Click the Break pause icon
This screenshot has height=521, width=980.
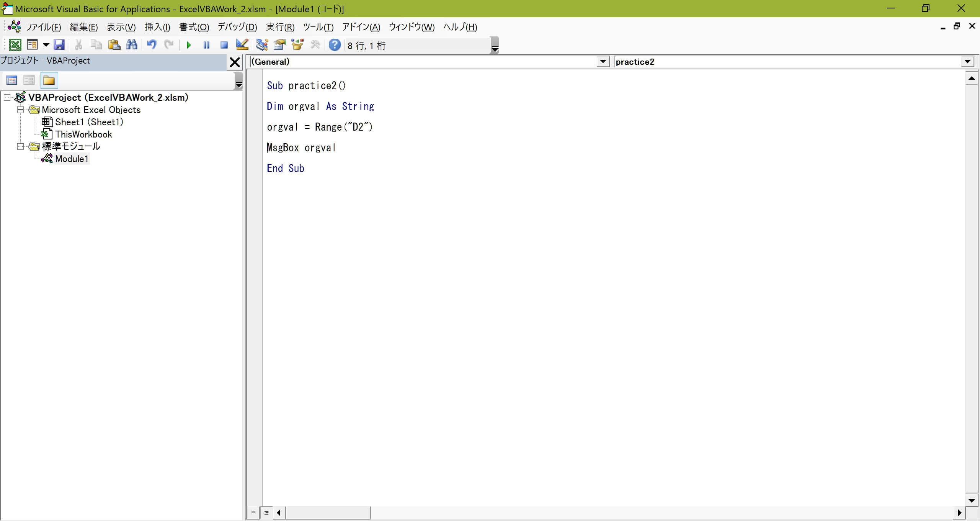point(206,45)
